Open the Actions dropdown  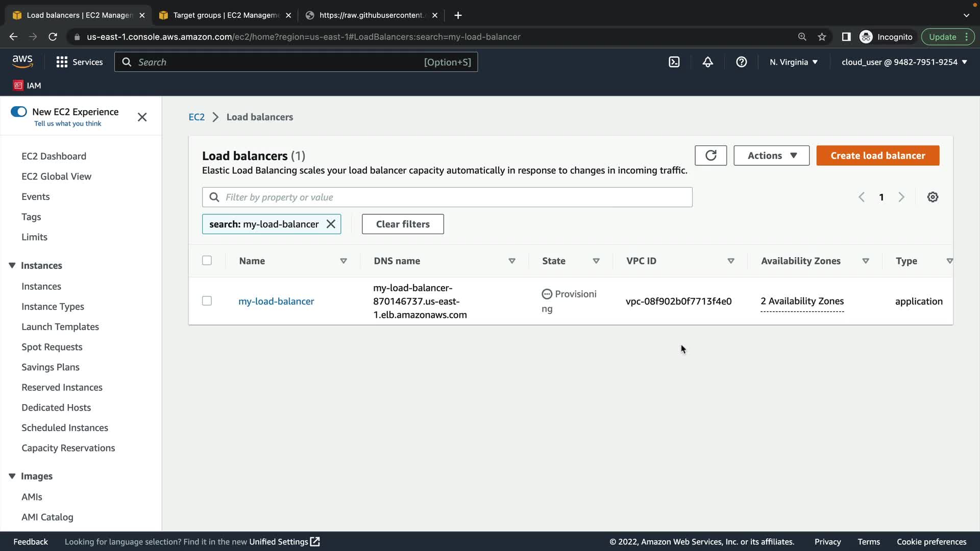[771, 156]
